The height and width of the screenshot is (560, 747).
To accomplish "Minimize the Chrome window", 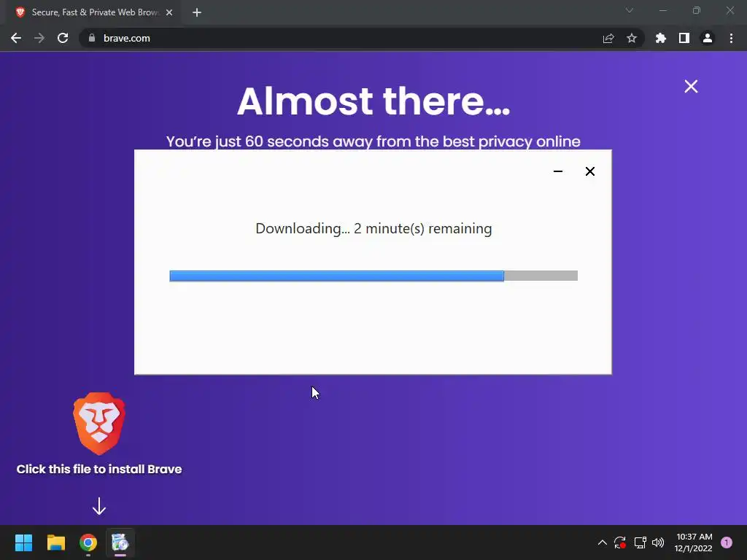I will pos(662,10).
